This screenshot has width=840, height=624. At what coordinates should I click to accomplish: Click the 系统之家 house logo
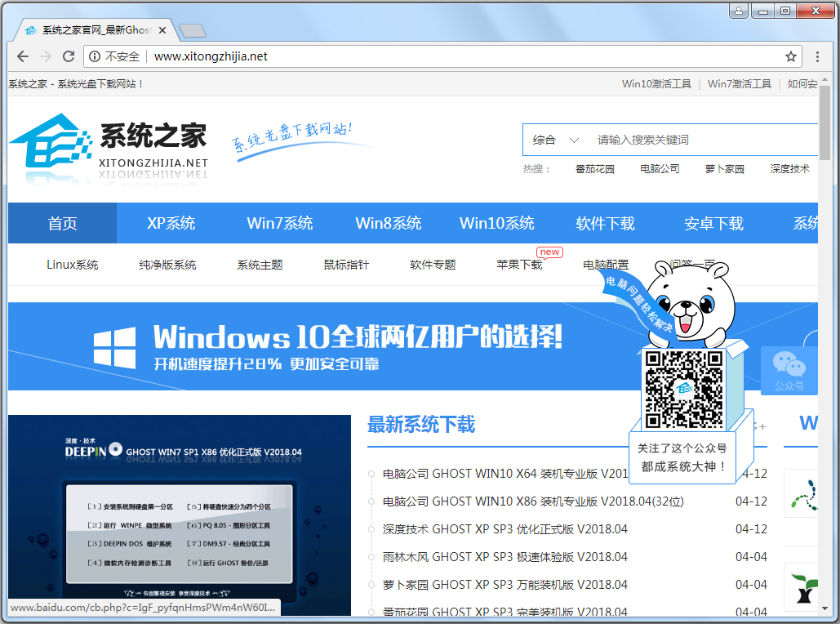[x=51, y=140]
